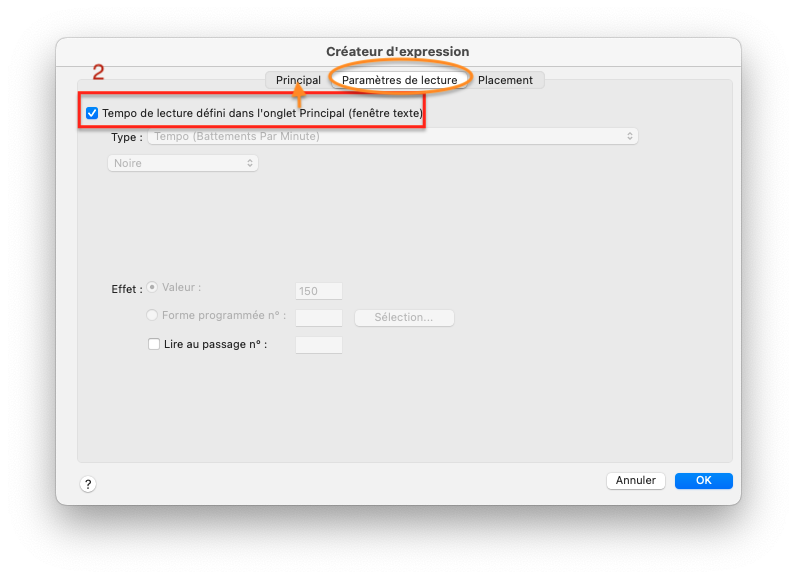The width and height of the screenshot is (797, 579).
Task: Enable the Lire au passage checkbox
Action: 154,344
